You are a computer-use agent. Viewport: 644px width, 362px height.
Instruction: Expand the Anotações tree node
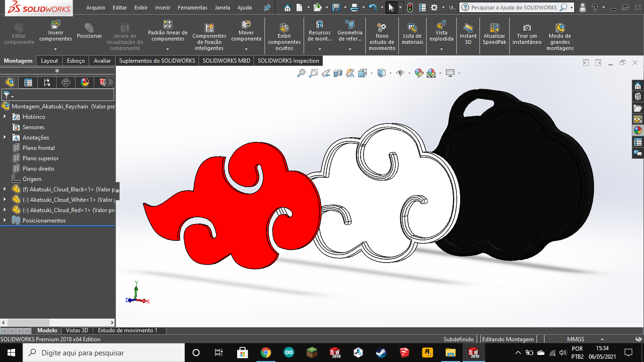coord(5,137)
